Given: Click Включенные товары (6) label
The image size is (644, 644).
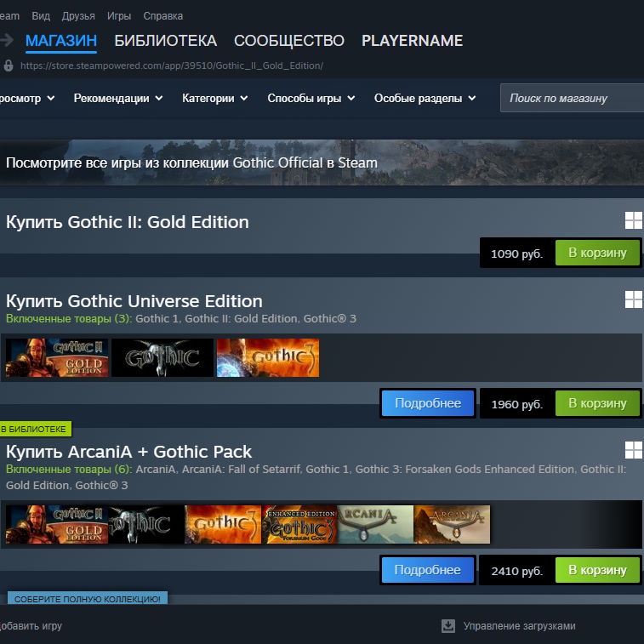Looking at the screenshot, I should pos(69,469).
